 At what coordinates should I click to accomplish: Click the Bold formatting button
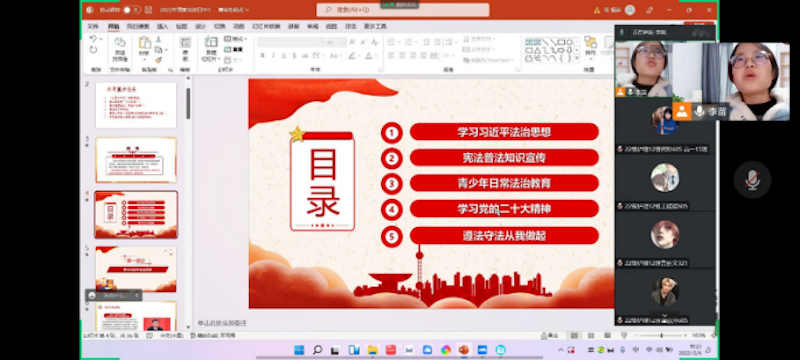click(x=263, y=56)
